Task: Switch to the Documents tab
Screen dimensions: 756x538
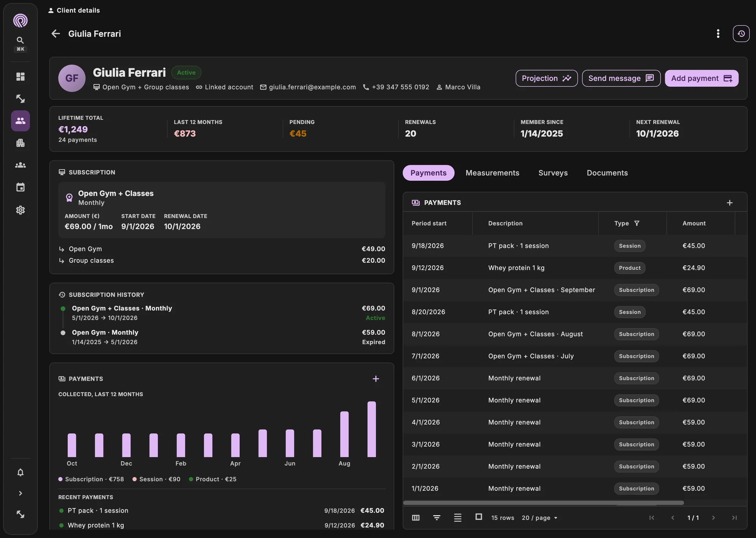Action: pyautogui.click(x=607, y=173)
